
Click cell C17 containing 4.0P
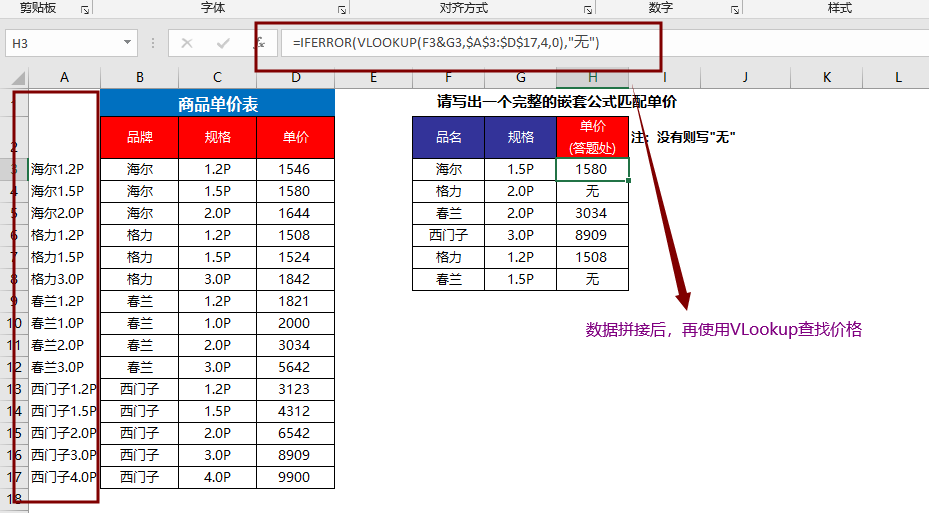(x=217, y=477)
